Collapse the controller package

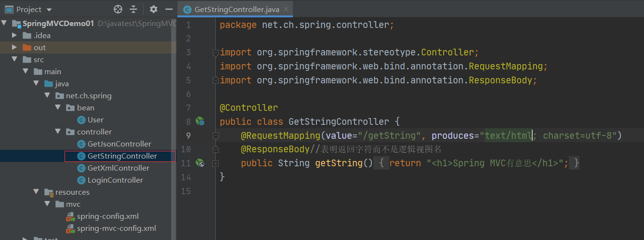point(58,132)
